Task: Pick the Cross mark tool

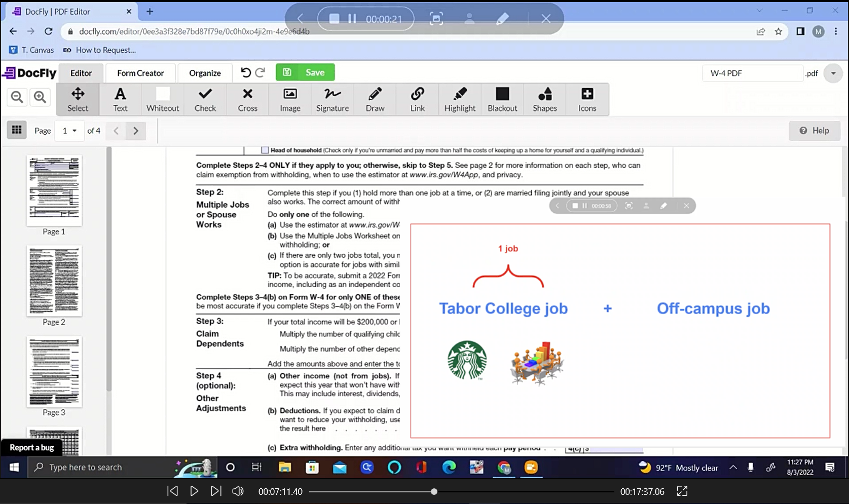Action: pos(247,99)
